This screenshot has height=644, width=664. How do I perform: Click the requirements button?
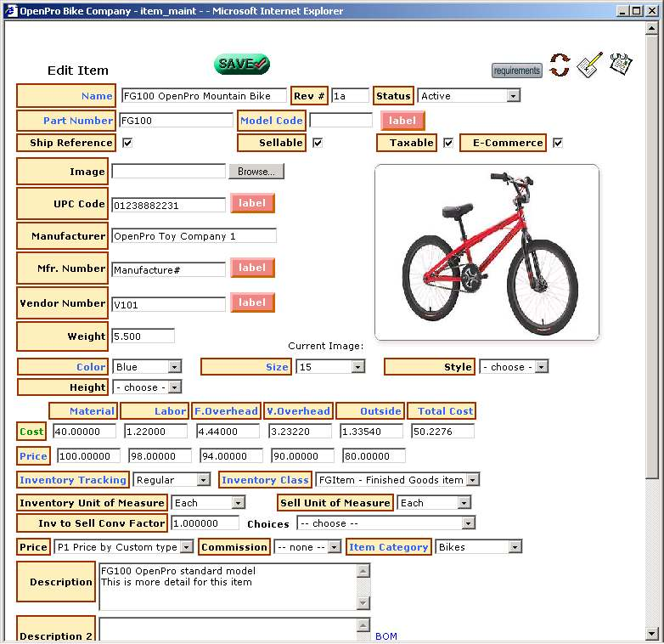[516, 71]
